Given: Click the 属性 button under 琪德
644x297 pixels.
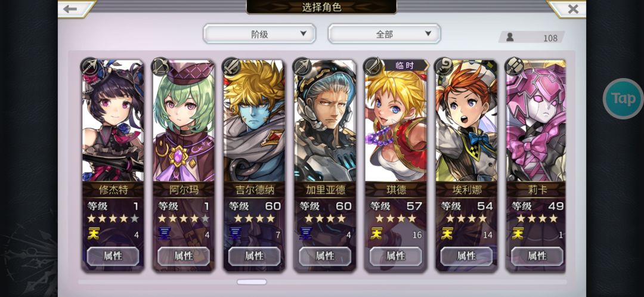Looking at the screenshot, I should pyautogui.click(x=395, y=256).
